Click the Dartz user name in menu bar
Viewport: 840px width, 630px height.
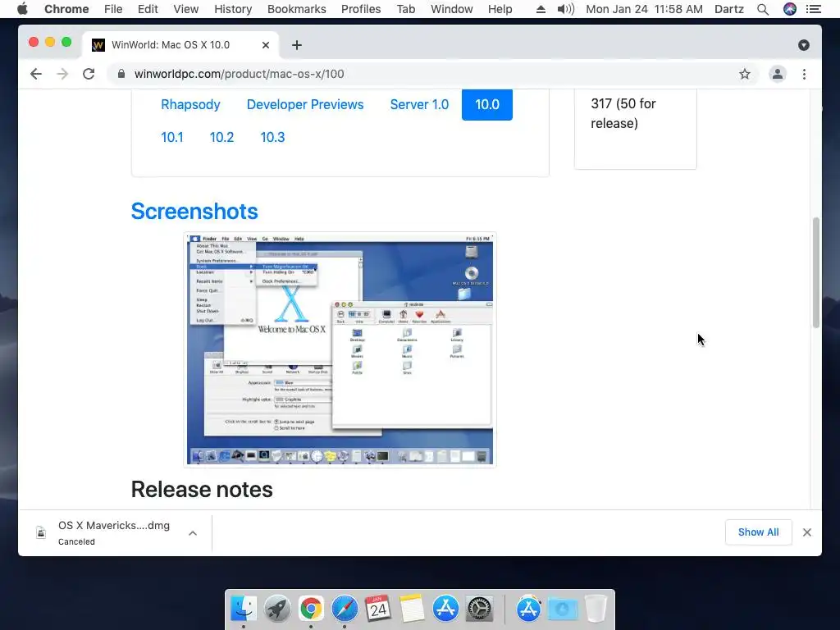[728, 9]
